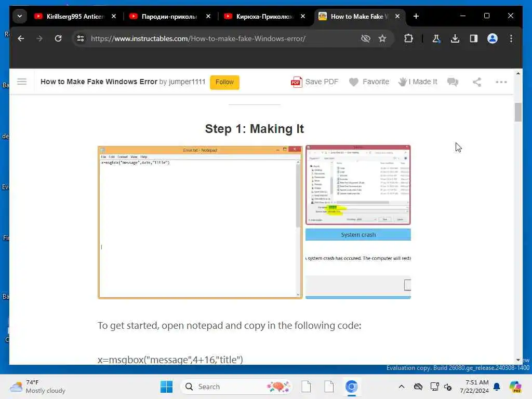The width and height of the screenshot is (532, 399).
Task: Select the How to Make Fake tab
Action: click(x=359, y=16)
